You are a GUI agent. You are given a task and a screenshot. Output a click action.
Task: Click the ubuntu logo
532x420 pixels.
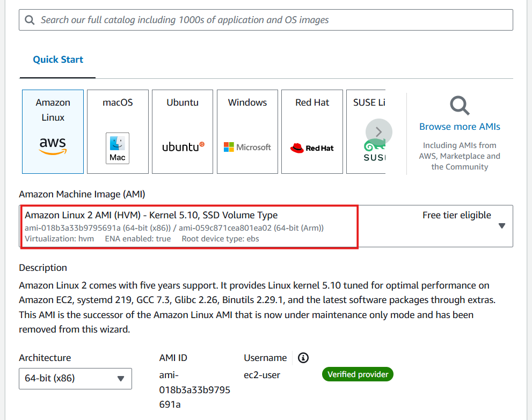point(183,147)
